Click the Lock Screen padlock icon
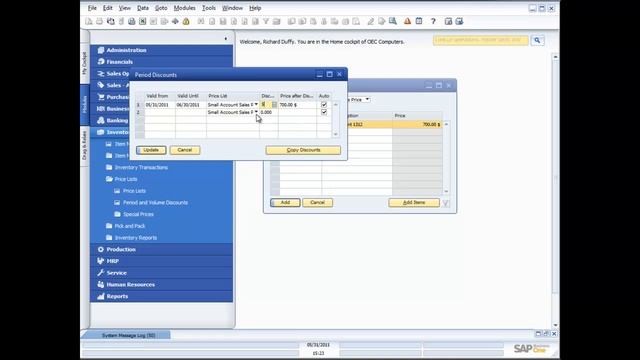The image size is (640, 360). tap(186, 21)
